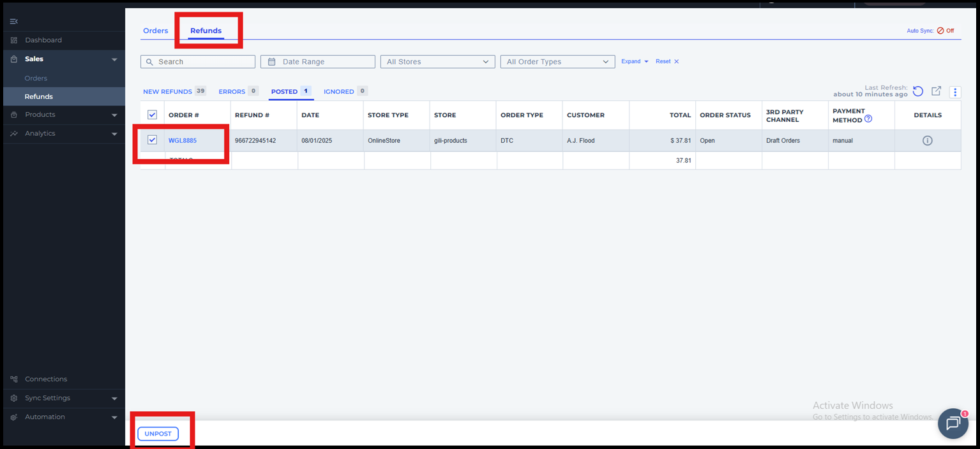Screen dimensions: 980x449
Task: Switch to the Orders tab
Action: [155, 31]
